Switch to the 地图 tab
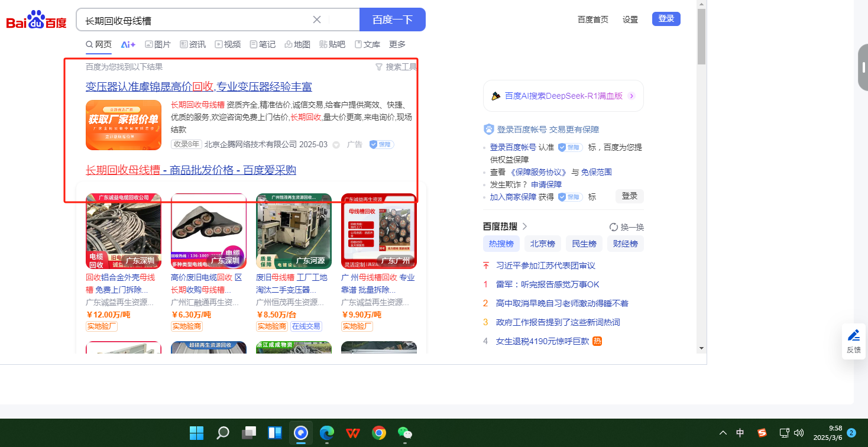The width and height of the screenshot is (868, 447). [297, 44]
